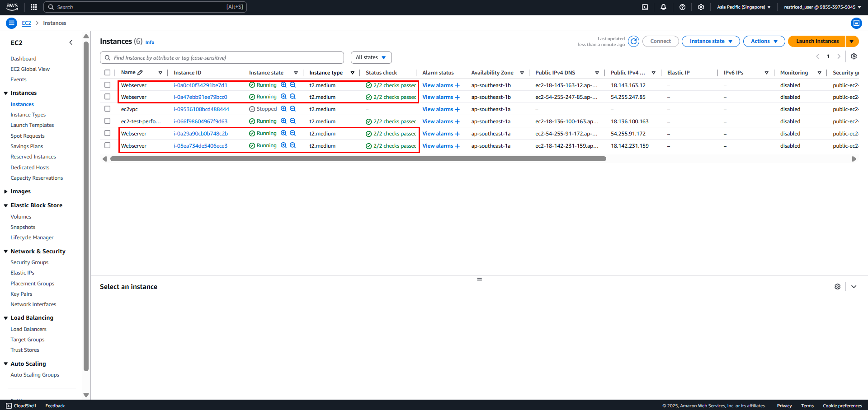Screen dimensions: 868x410
Task: Click the horizontal table scrollbar
Action: (x=358, y=159)
